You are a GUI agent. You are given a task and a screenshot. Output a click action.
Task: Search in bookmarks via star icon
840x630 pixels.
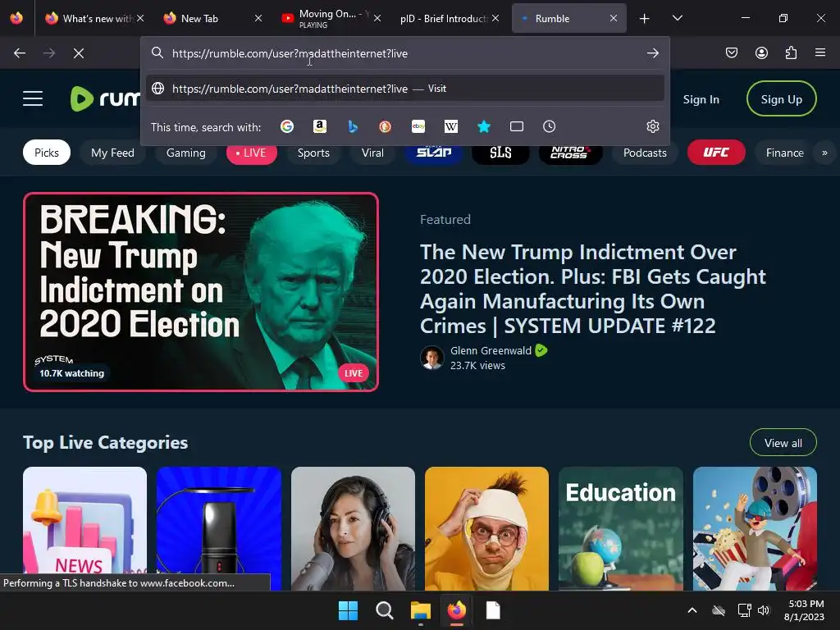[x=484, y=126]
